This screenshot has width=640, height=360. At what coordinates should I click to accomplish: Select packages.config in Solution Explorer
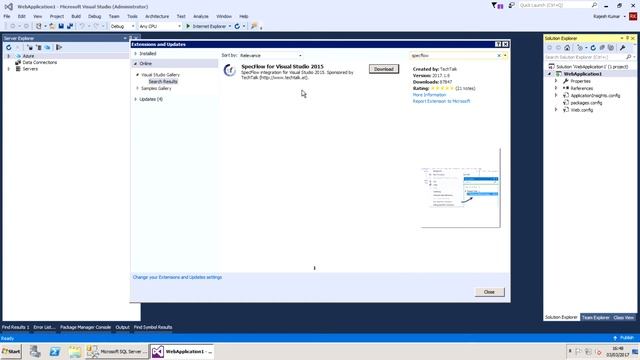(586, 103)
